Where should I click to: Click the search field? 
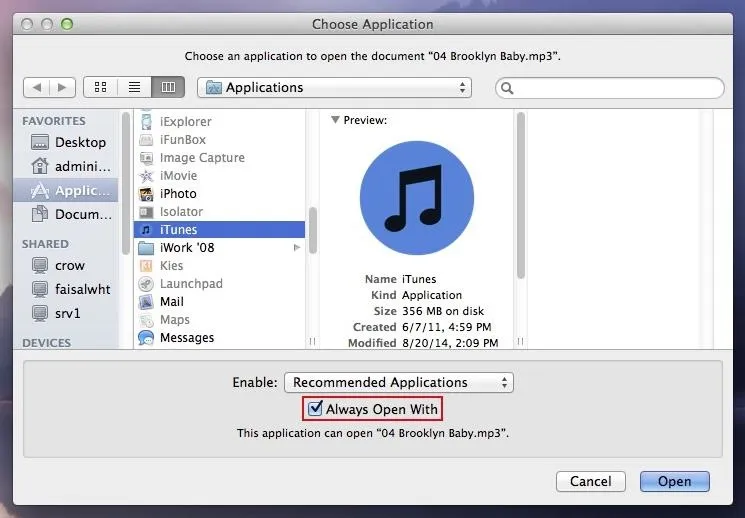[610, 88]
